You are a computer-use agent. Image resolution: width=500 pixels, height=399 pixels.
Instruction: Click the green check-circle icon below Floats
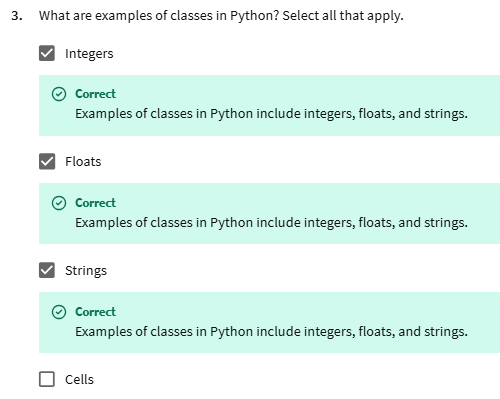point(59,203)
